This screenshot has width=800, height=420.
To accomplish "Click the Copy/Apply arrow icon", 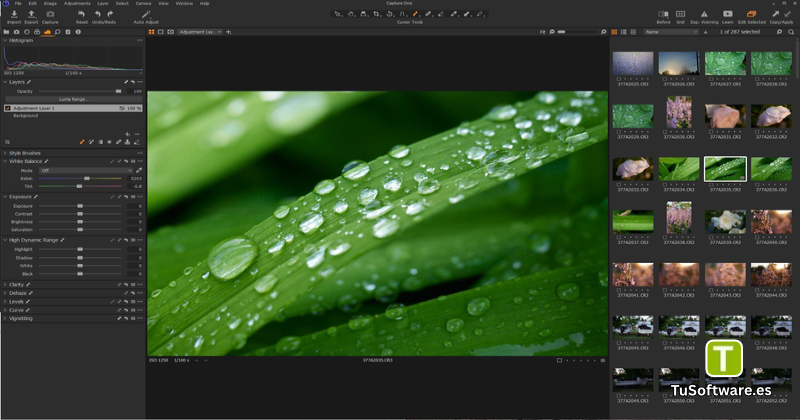I will [x=776, y=14].
